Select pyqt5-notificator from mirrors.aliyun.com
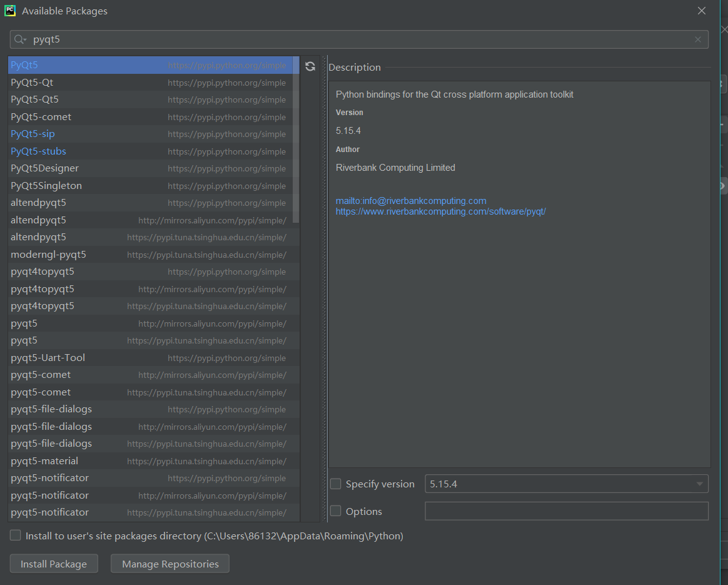 coord(154,495)
